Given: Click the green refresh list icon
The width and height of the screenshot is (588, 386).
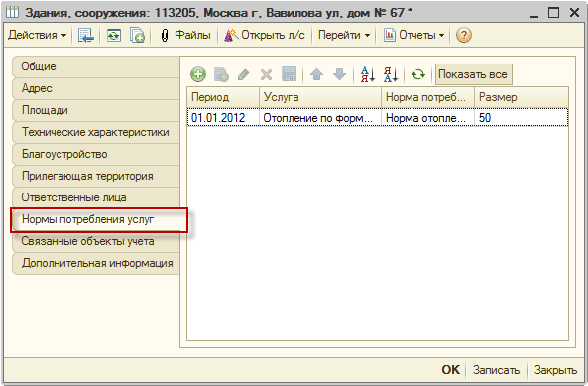Looking at the screenshot, I should point(418,74).
